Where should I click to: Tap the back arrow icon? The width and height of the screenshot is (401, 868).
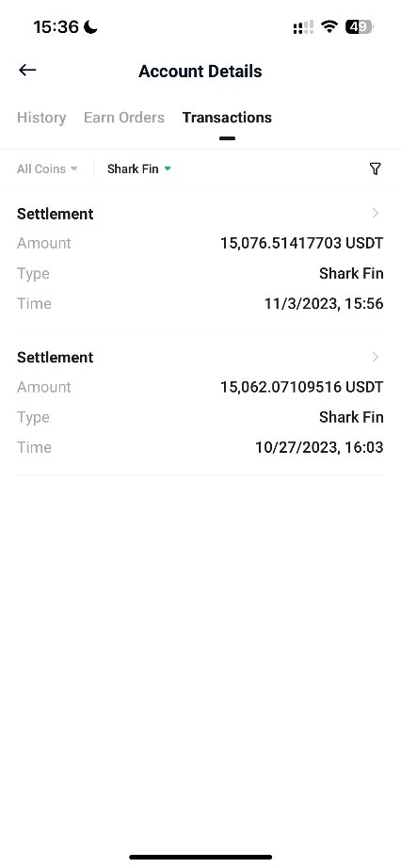pyautogui.click(x=27, y=70)
